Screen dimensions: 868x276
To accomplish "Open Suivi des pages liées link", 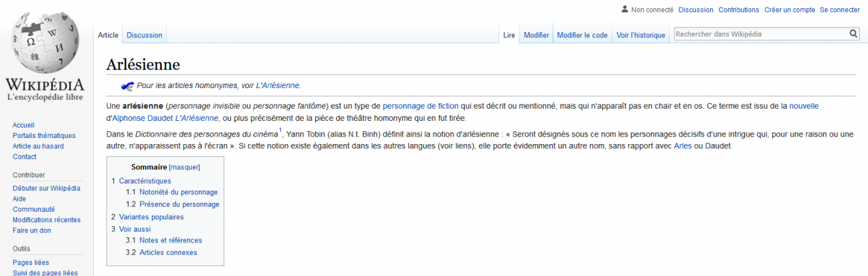I will point(45,273).
